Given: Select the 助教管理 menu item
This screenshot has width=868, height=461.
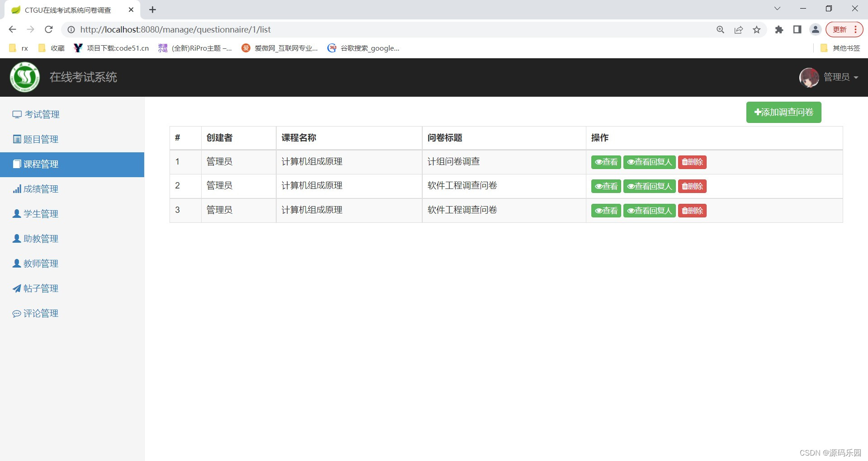Looking at the screenshot, I should tap(41, 239).
